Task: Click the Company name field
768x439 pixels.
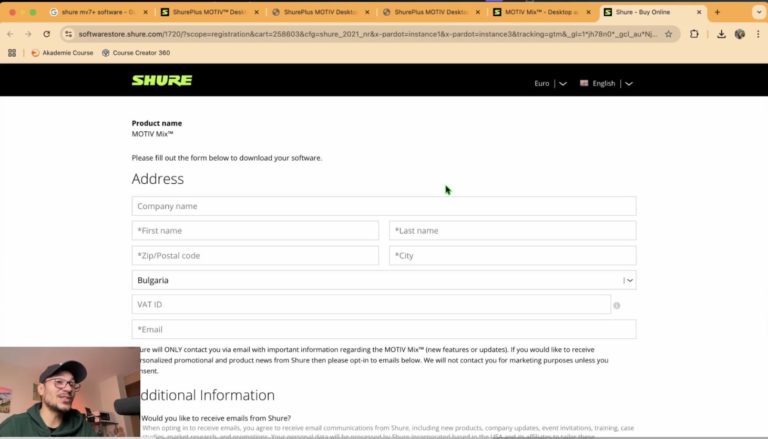Action: (x=384, y=206)
